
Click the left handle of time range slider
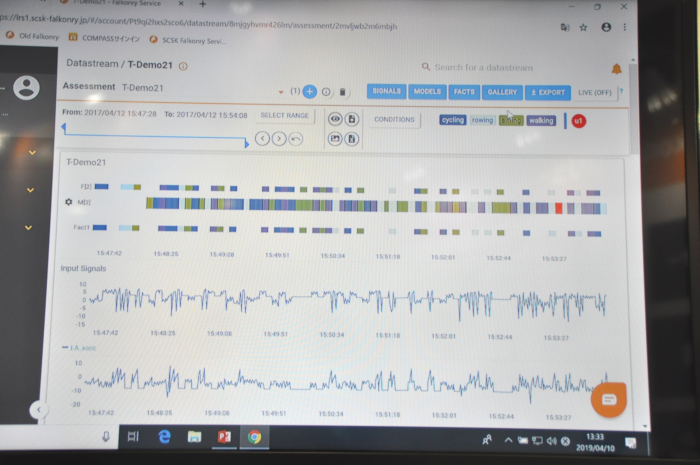(x=64, y=129)
